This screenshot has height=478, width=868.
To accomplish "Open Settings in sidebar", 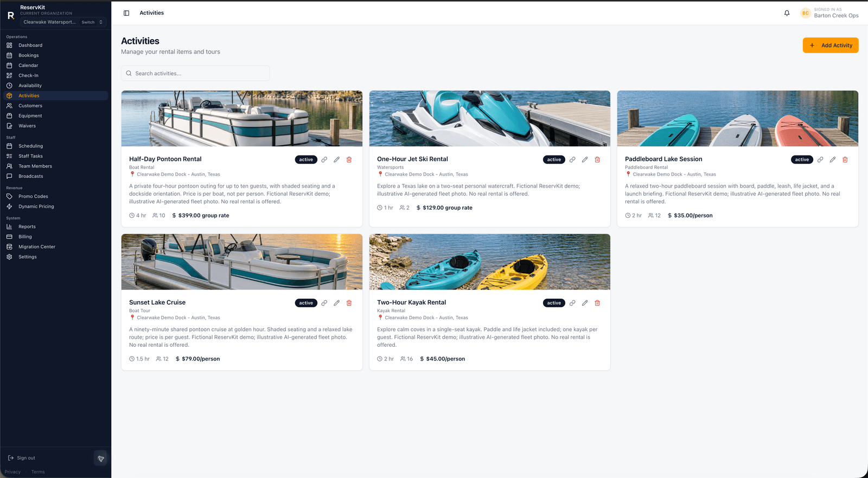I will tap(55, 257).
